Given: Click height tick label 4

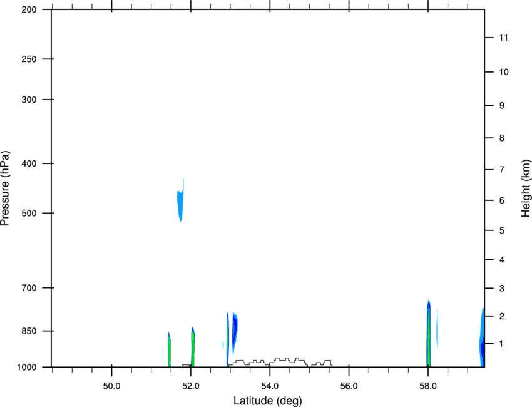Looking at the screenshot, I should coord(502,260).
